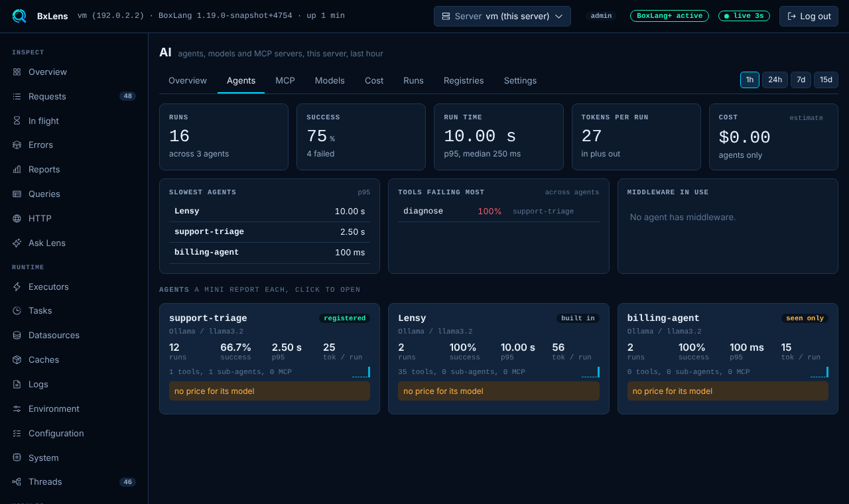849x504 pixels.
Task: Click the Errors bug icon
Action: pos(17,145)
